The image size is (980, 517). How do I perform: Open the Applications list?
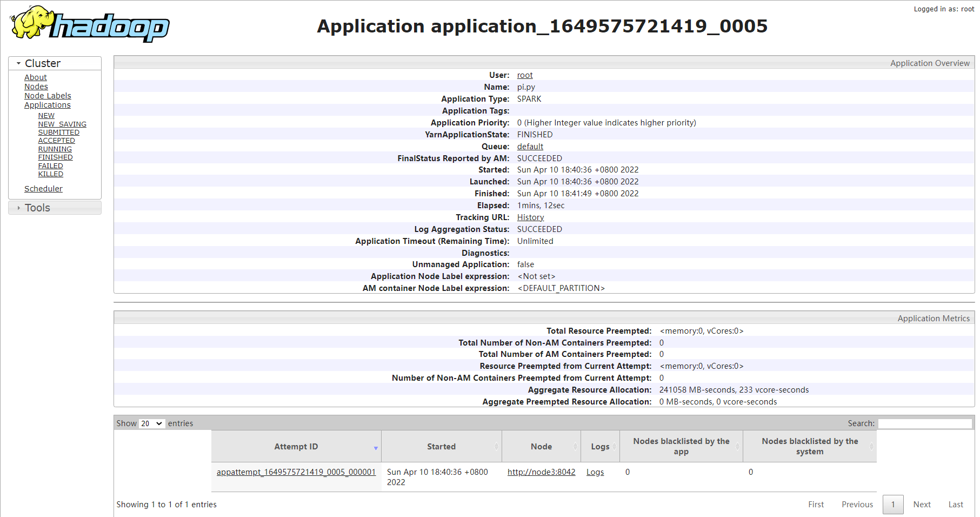(x=48, y=105)
